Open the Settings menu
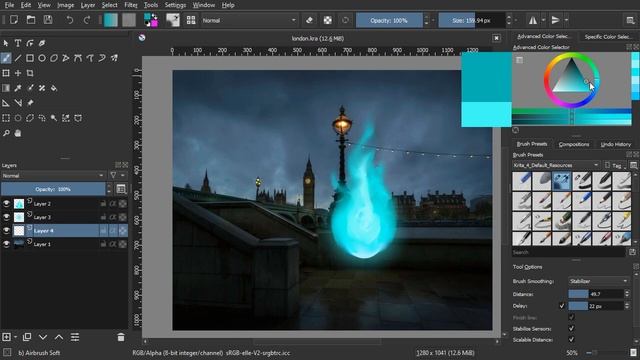This screenshot has width=640, height=360. 175,5
